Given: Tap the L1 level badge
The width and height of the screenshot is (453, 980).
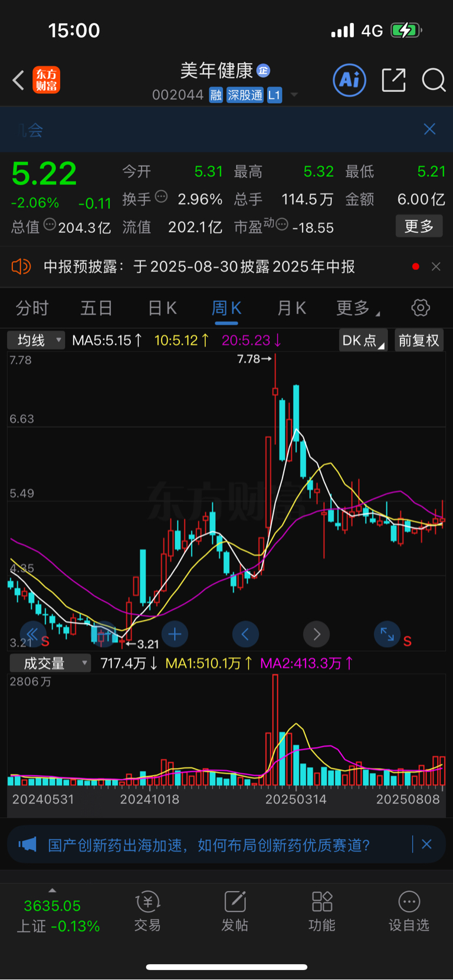Looking at the screenshot, I should (x=274, y=95).
